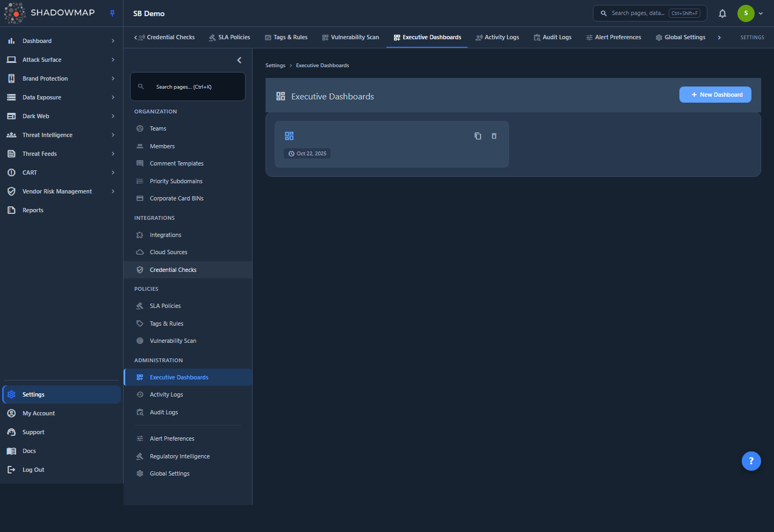774x532 pixels.
Task: Focus the top global search field
Action: click(650, 13)
